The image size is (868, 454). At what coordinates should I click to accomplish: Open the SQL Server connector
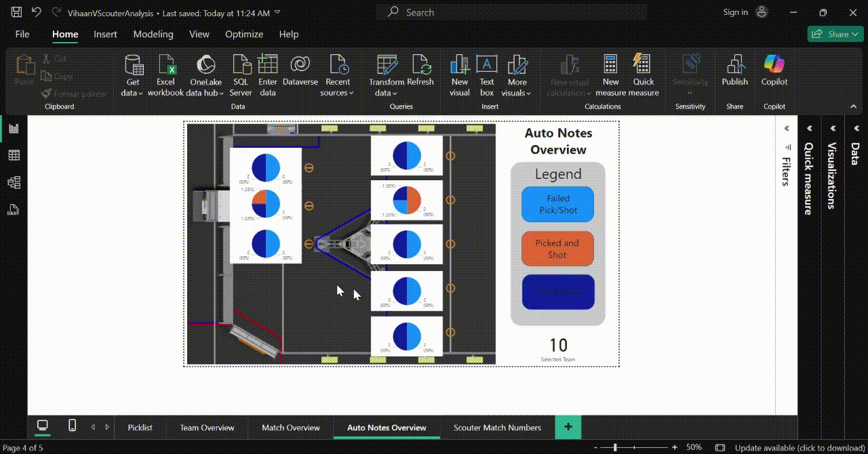point(241,75)
